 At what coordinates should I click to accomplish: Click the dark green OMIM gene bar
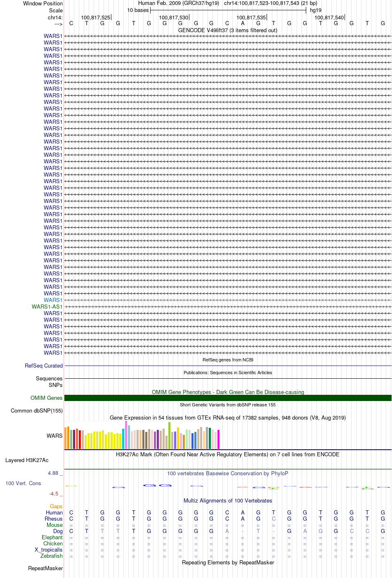tap(228, 398)
